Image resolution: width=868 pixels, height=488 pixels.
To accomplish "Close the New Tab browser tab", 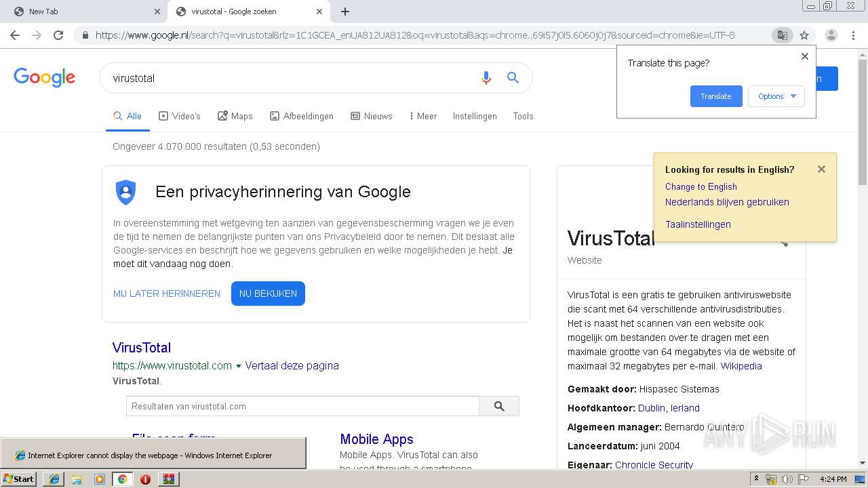I will coord(157,12).
